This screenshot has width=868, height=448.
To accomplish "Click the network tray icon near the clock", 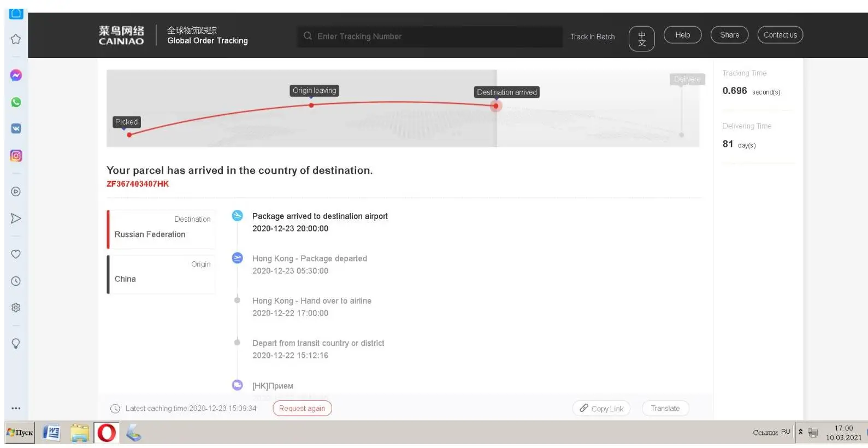I will (813, 433).
